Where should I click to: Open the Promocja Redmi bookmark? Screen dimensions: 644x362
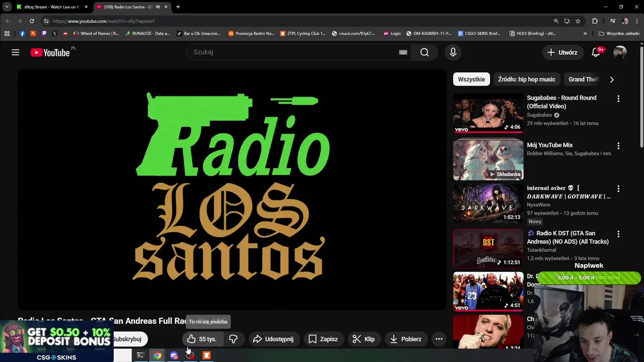click(x=251, y=34)
